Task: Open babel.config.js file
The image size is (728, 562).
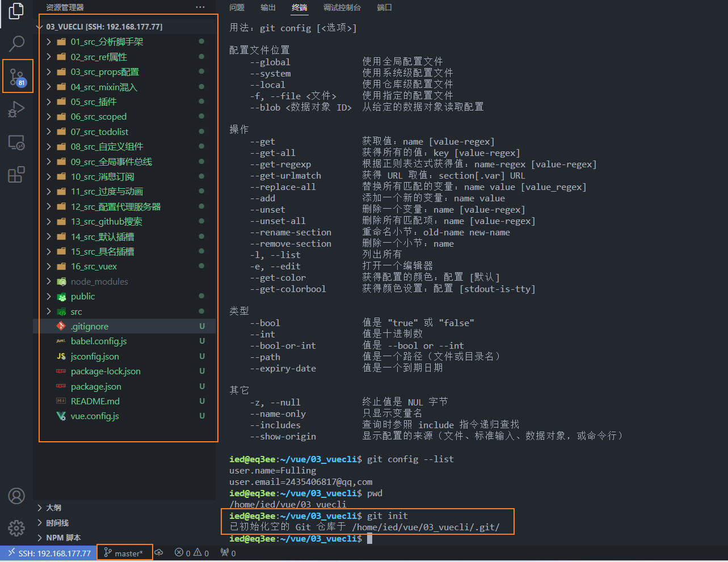Action: click(124, 341)
